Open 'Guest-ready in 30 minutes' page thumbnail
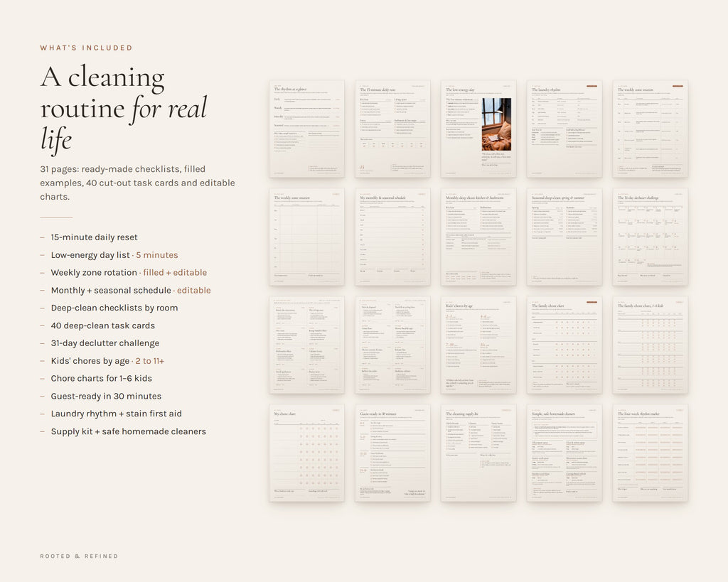The height and width of the screenshot is (582, 728). [x=392, y=453]
